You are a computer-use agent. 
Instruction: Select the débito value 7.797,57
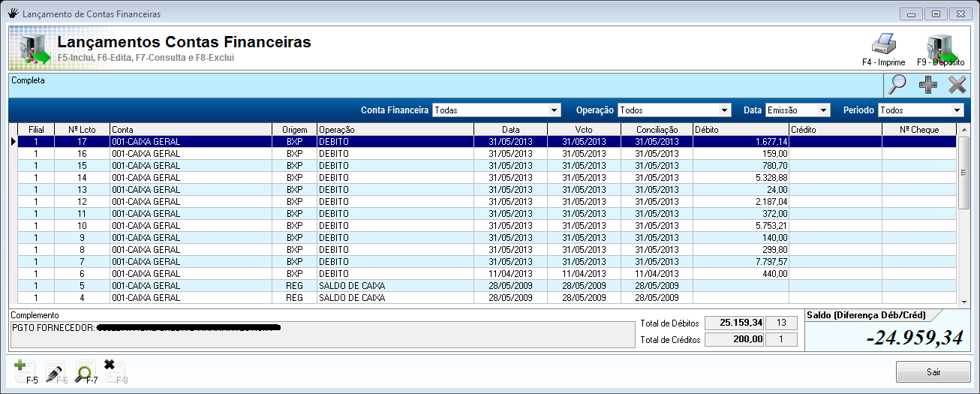tap(770, 261)
